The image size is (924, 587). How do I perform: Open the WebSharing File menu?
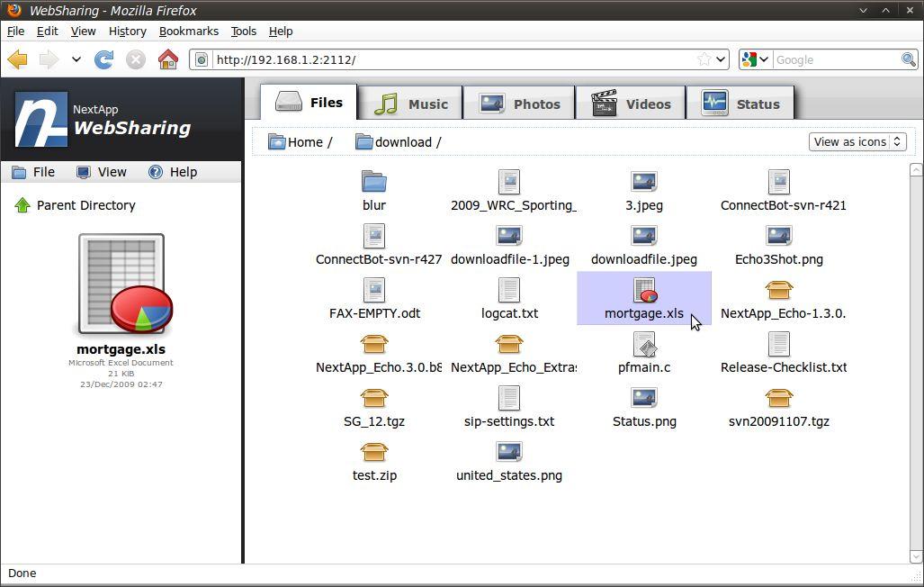33,172
